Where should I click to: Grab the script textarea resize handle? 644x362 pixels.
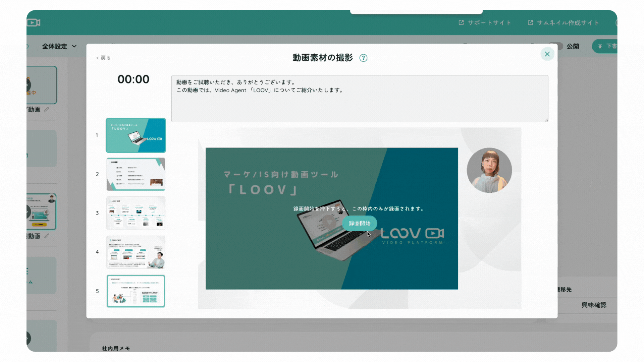pos(546,120)
